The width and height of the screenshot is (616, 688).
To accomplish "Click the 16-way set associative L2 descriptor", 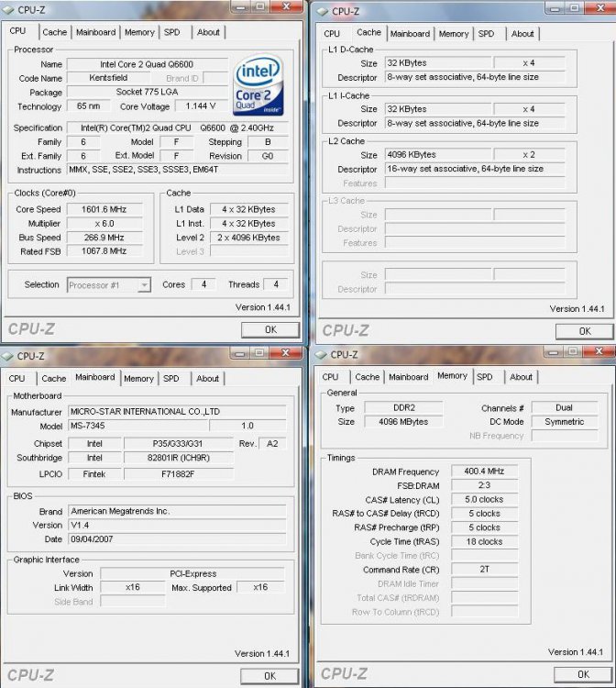I will (x=475, y=169).
